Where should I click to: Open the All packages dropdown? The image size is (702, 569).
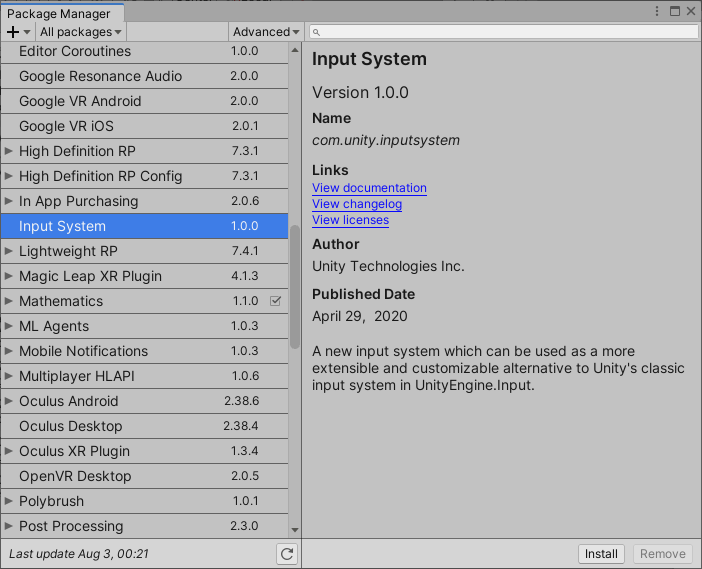[81, 32]
